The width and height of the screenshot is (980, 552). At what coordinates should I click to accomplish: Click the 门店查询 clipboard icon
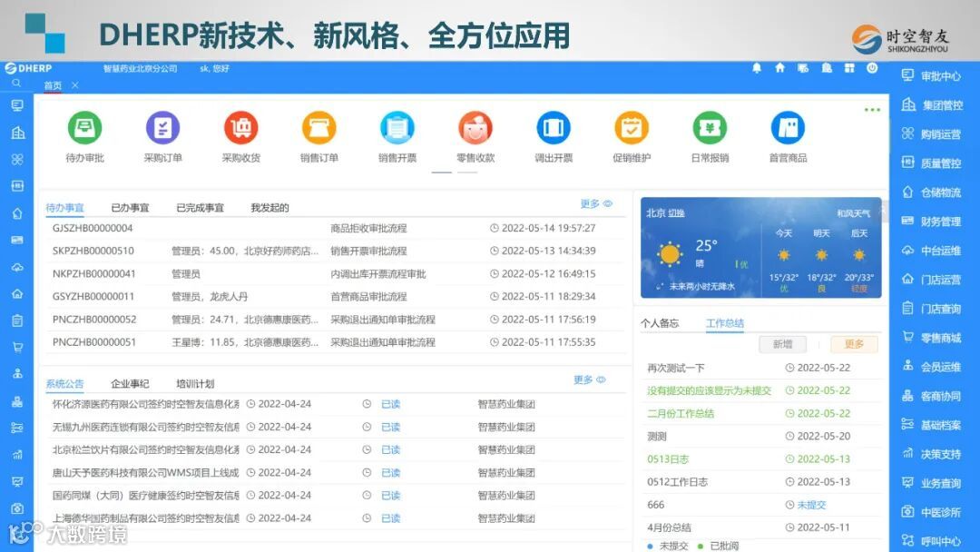[907, 309]
